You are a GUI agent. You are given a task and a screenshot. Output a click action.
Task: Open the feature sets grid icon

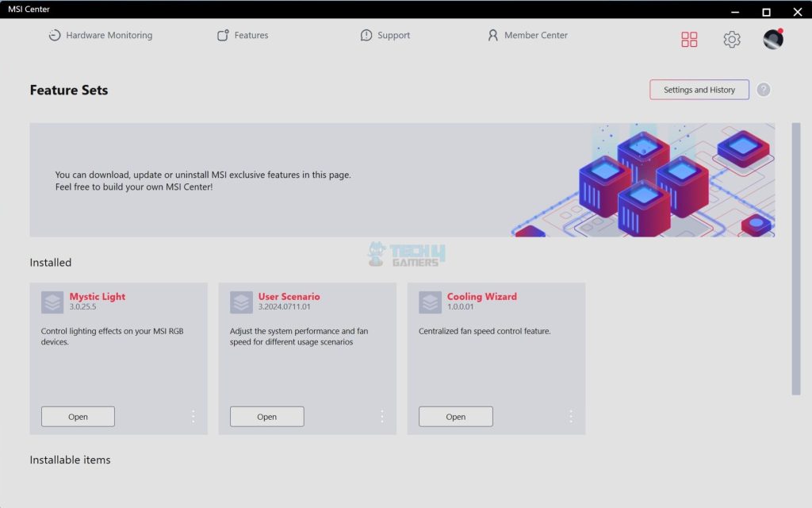pos(689,40)
